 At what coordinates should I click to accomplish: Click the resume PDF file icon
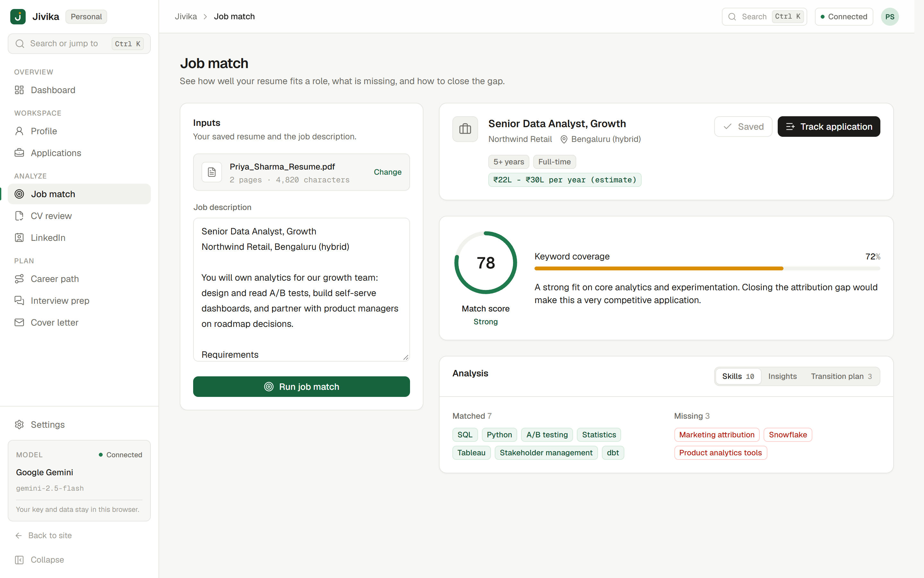pyautogui.click(x=211, y=172)
